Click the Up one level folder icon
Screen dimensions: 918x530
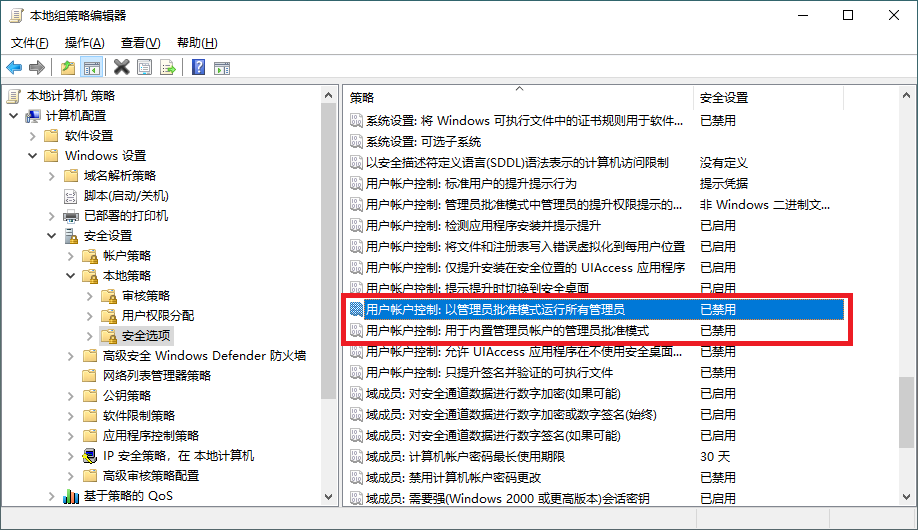click(x=67, y=68)
